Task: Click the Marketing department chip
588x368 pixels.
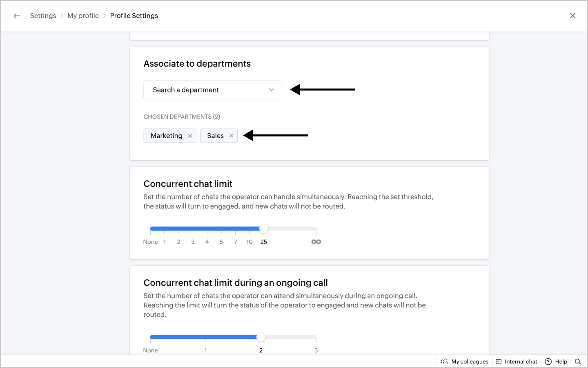Action: coord(167,136)
